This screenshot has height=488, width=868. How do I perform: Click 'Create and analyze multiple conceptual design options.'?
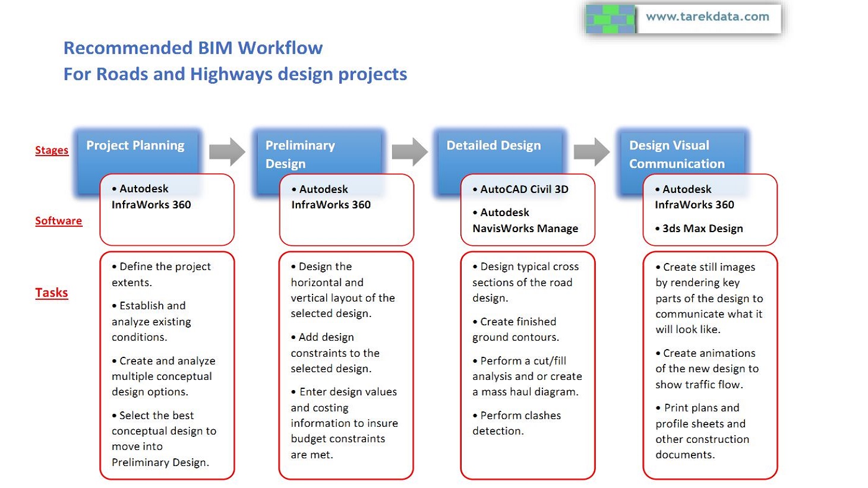click(x=163, y=376)
